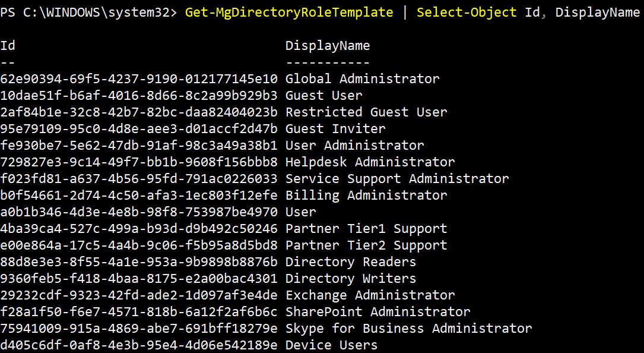Click the Helpdesk Administrator role name

tap(370, 162)
